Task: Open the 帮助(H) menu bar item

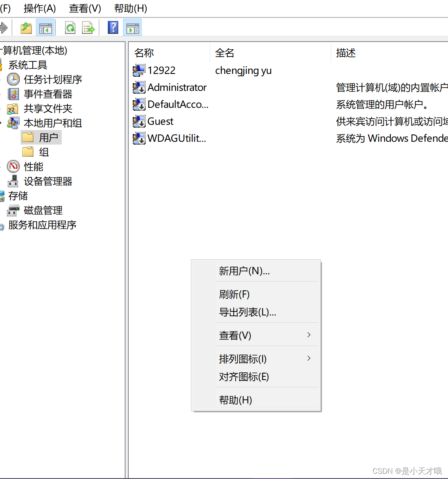Action: (x=130, y=8)
